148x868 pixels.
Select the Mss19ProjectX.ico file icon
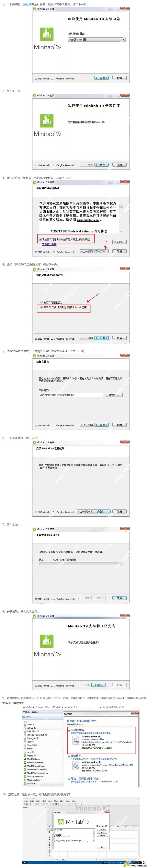25,766
